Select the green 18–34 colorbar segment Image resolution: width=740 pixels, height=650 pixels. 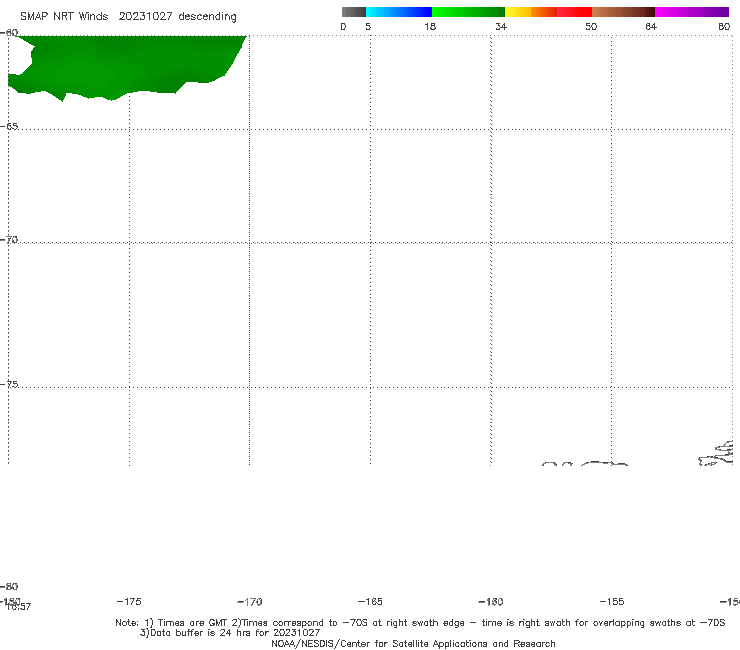468,12
